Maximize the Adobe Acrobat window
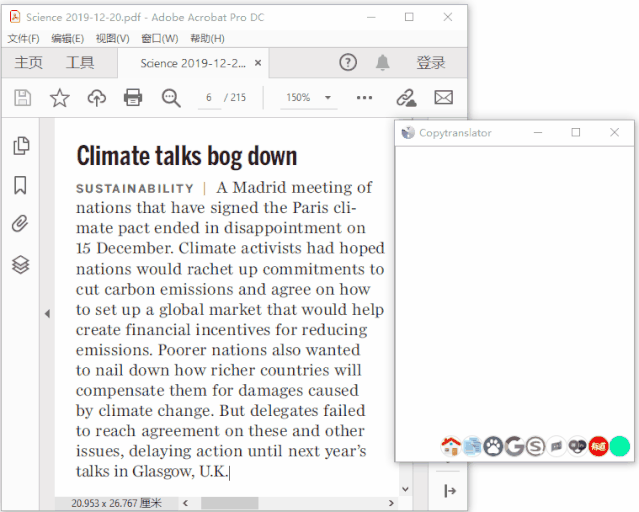The height and width of the screenshot is (512, 639). click(409, 17)
